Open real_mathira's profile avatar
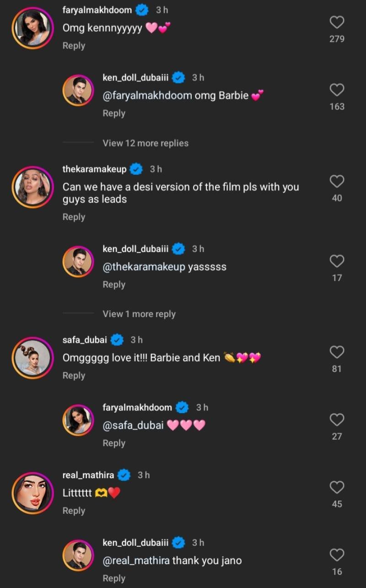The height and width of the screenshot is (588, 366). click(33, 493)
